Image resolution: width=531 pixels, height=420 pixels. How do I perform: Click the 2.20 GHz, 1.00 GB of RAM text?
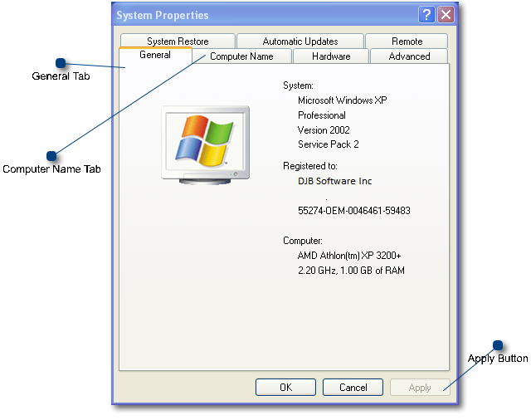pyautogui.click(x=351, y=271)
